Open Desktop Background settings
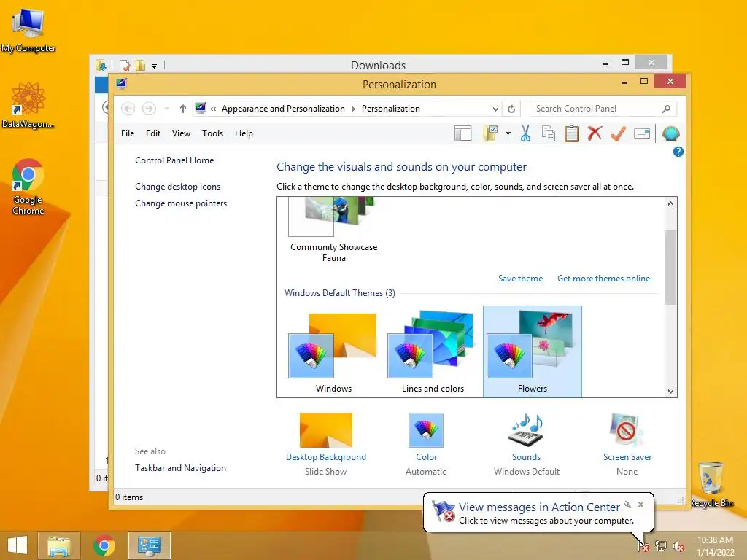The height and width of the screenshot is (560, 747). (326, 444)
